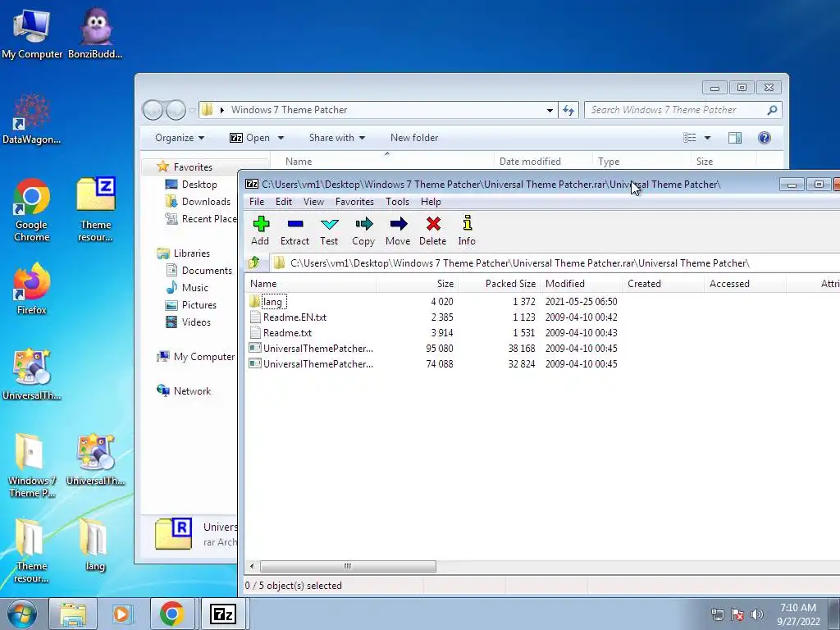Select the DataWagon desktop shortcut
Screen dimensions: 840x630
32,118
